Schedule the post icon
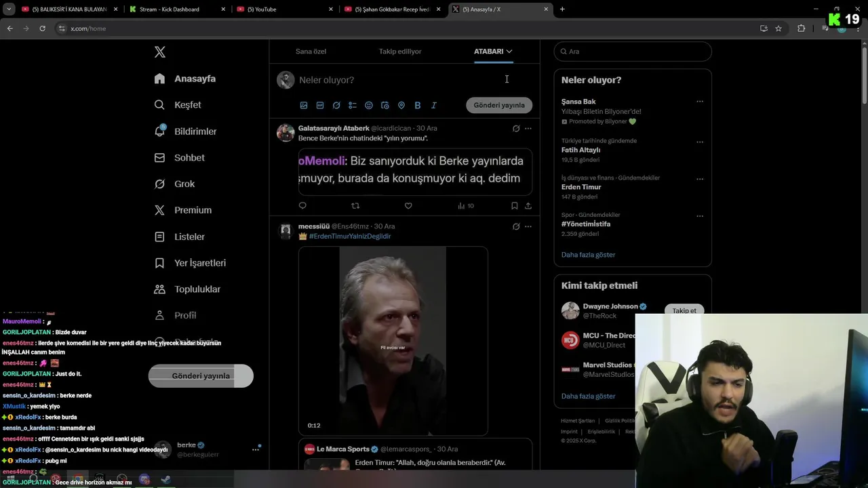This screenshot has width=868, height=488. [385, 105]
